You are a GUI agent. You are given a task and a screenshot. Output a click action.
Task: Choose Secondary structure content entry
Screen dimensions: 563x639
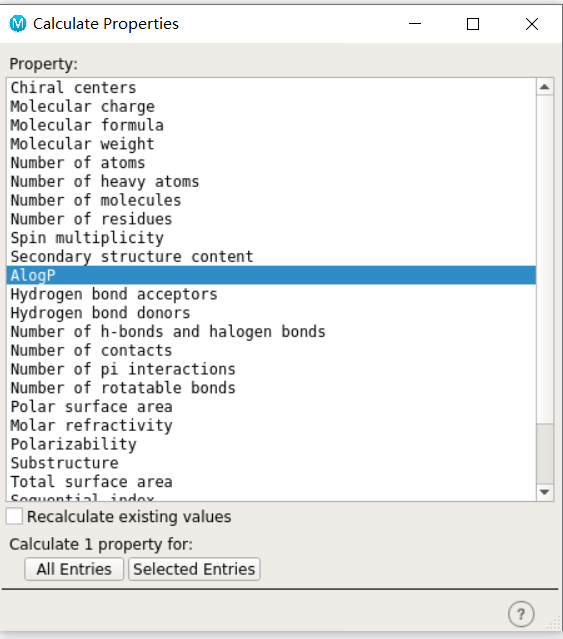pos(271,256)
